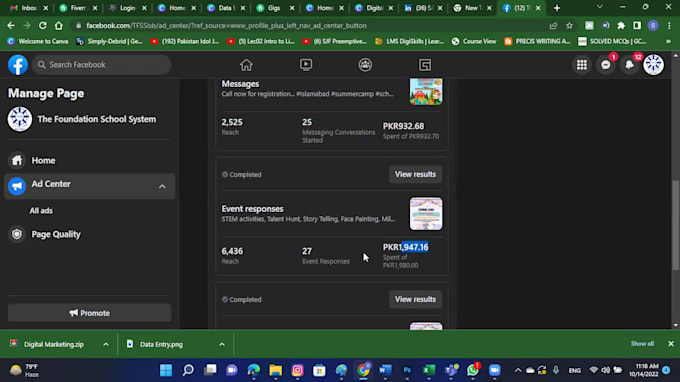Open Word from taskbar
The height and width of the screenshot is (382, 680).
(385, 370)
